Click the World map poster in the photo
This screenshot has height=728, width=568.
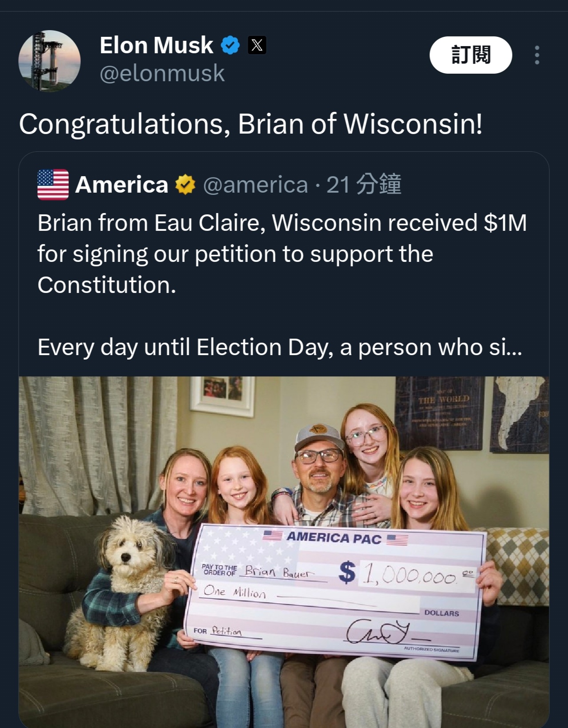(x=439, y=413)
